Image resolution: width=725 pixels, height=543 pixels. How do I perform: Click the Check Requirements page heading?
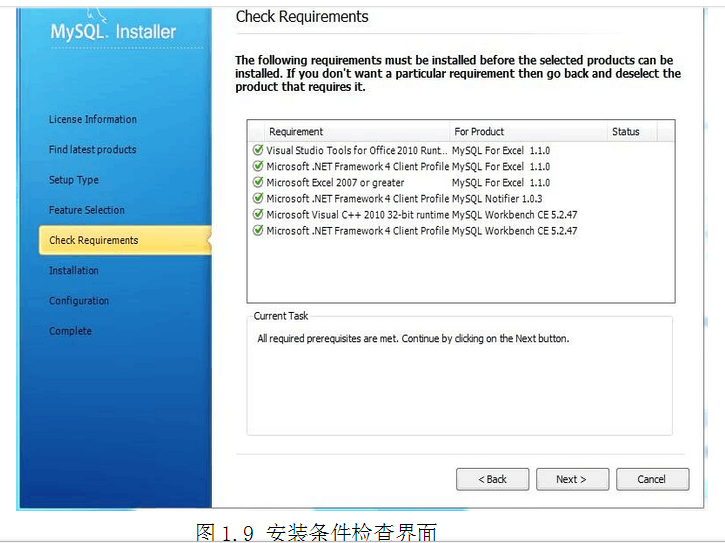tap(302, 17)
